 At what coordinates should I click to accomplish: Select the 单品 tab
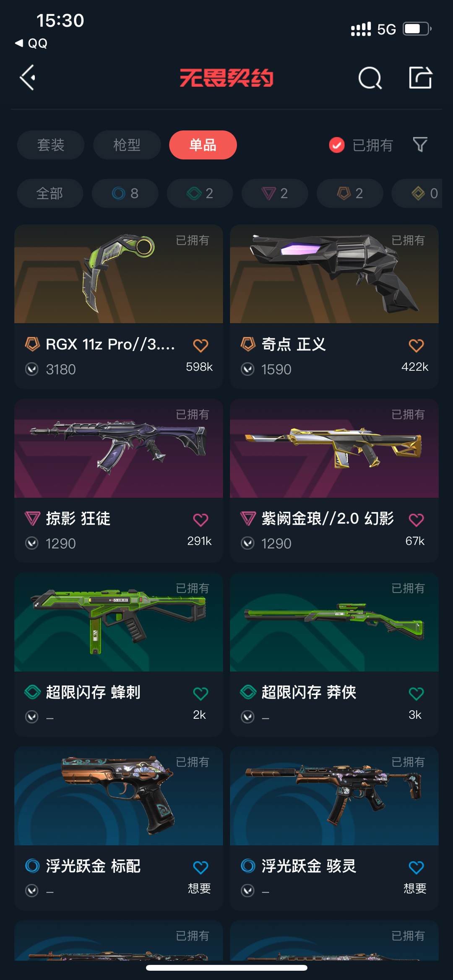coord(203,145)
